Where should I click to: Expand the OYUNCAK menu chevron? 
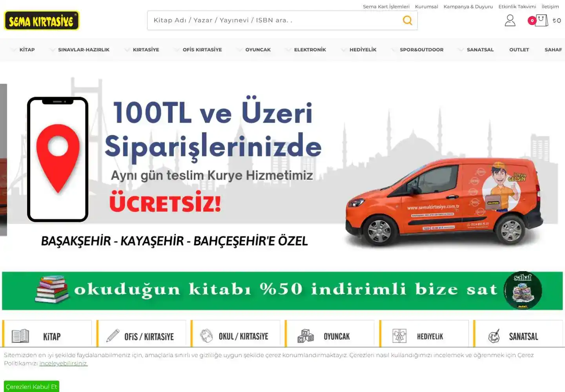pos(240,50)
